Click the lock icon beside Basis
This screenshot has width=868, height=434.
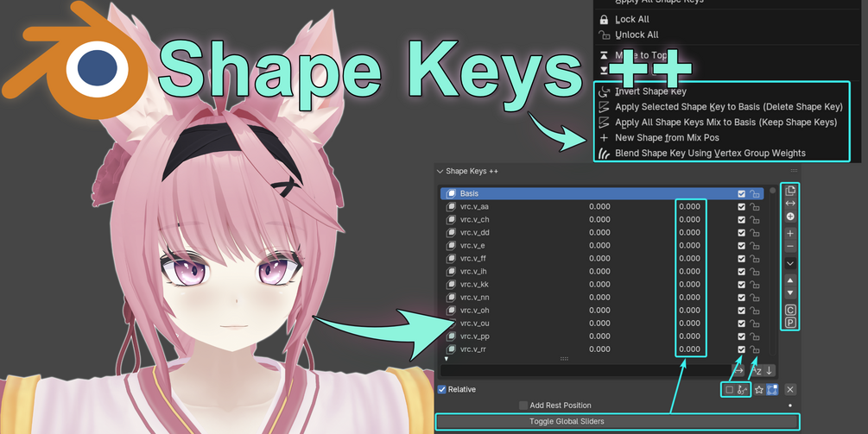click(755, 194)
